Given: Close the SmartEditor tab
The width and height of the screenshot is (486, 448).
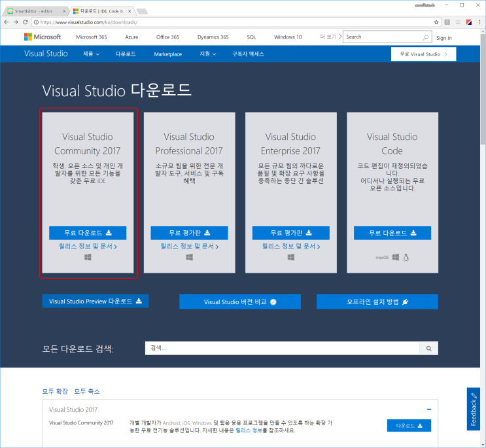Looking at the screenshot, I should coord(64,11).
